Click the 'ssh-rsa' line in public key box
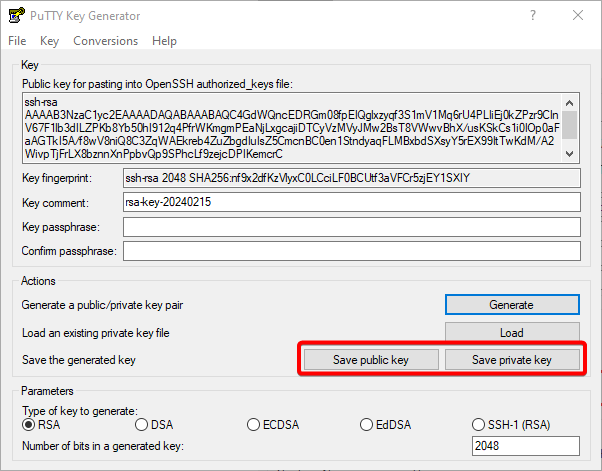 point(41,102)
